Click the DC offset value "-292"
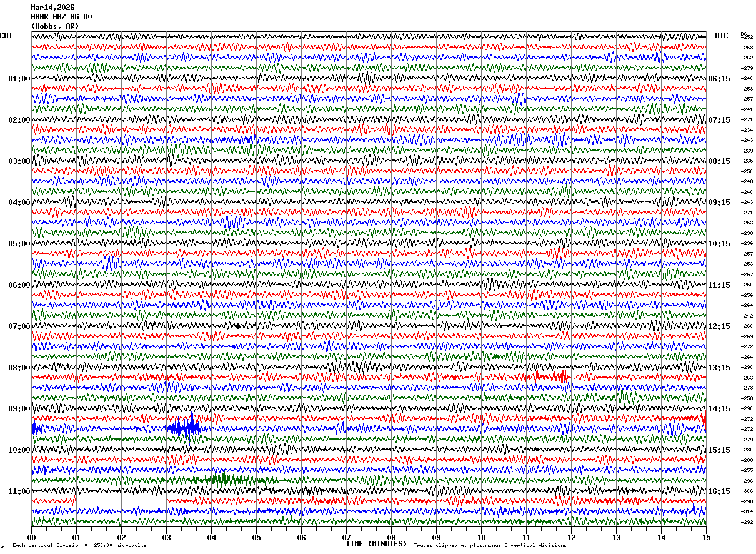756x554 pixels. [x=747, y=522]
